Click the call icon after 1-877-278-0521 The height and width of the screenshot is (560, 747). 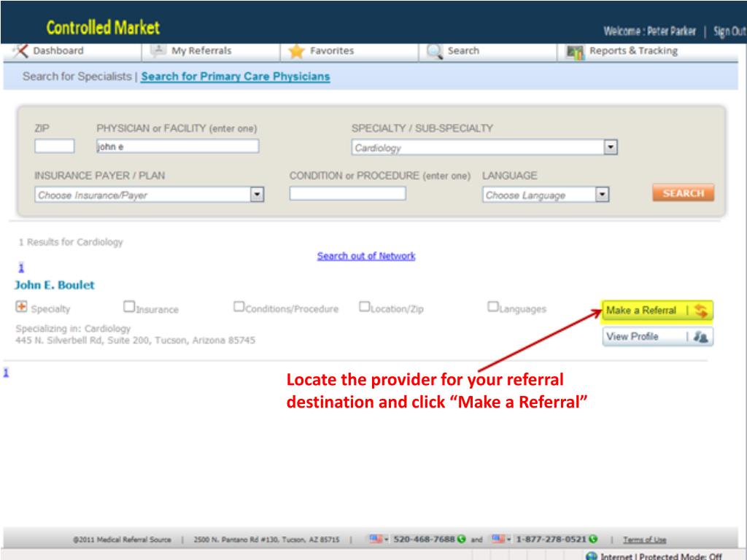point(593,539)
